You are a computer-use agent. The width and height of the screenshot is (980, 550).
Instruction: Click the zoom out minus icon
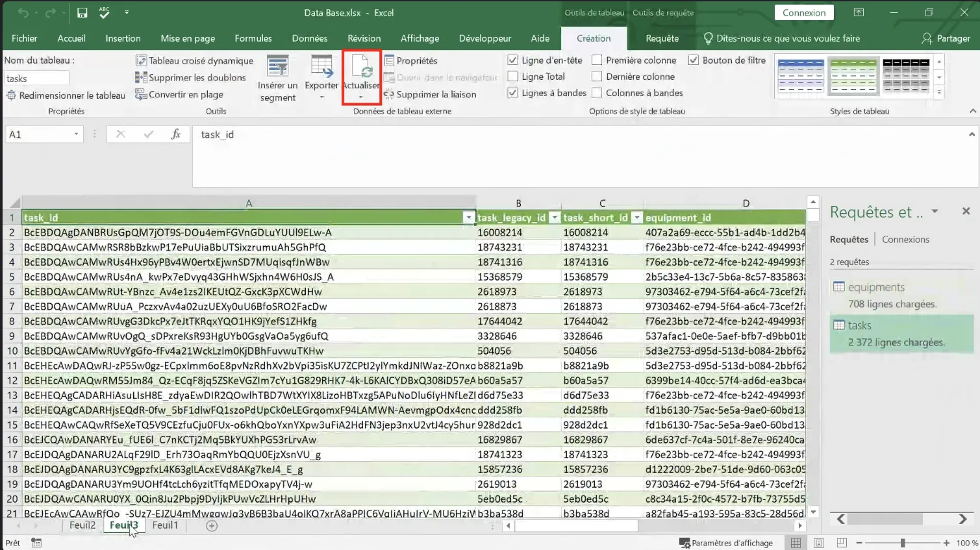[x=859, y=543]
